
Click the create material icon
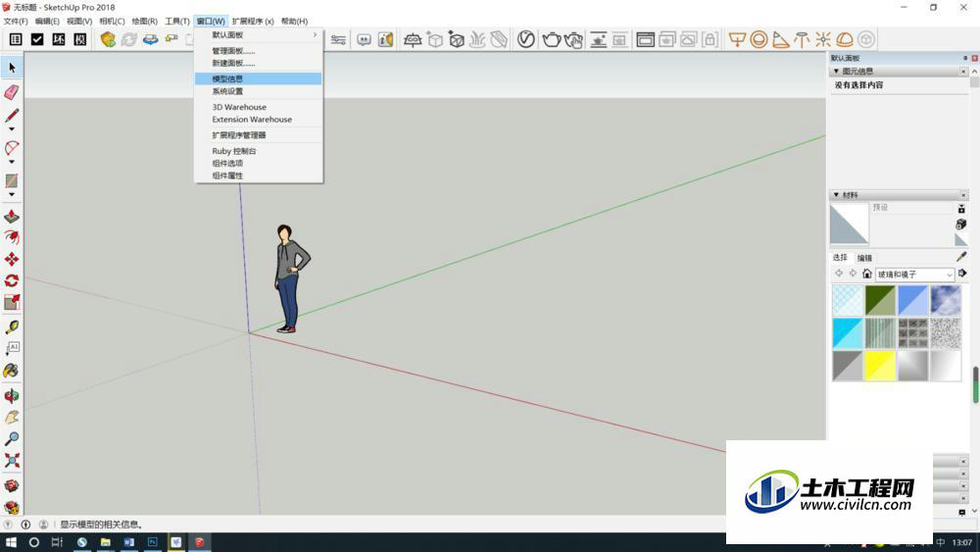click(961, 224)
